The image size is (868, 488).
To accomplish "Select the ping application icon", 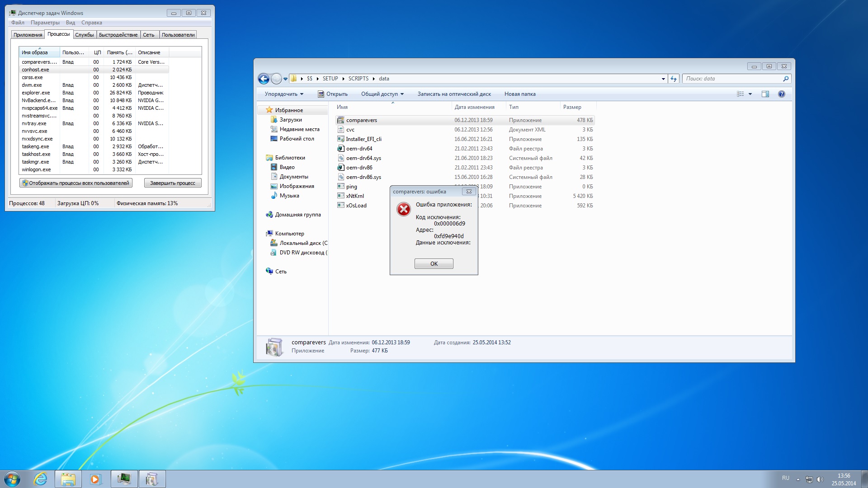I will [340, 187].
